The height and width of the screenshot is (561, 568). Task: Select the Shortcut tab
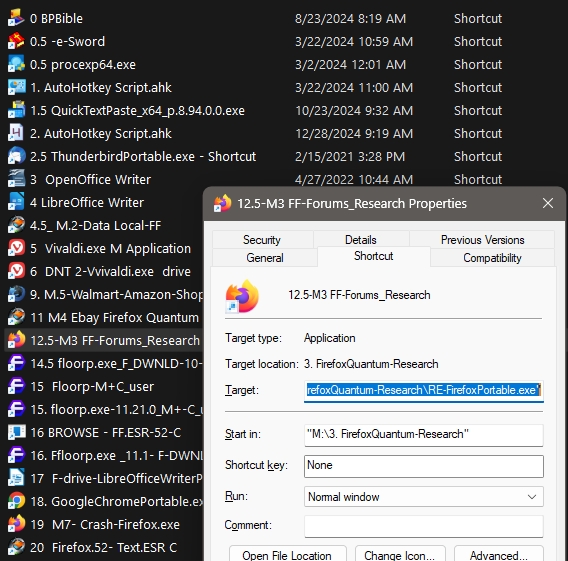(373, 256)
